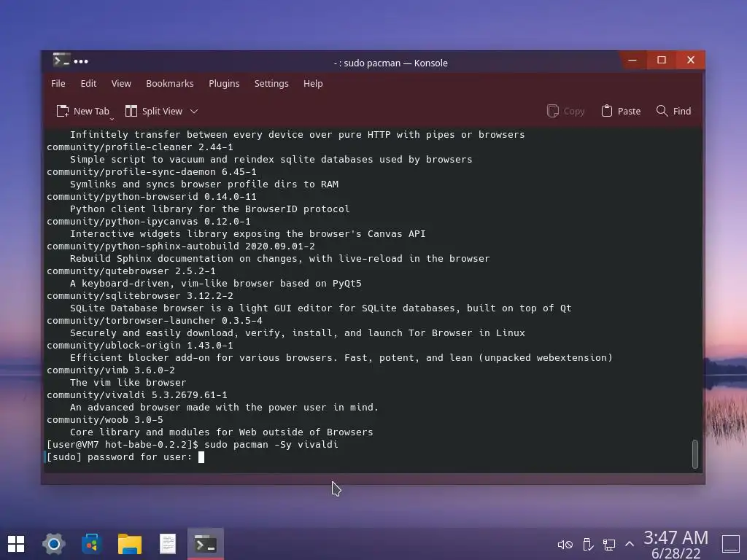Click the 'Symlinks and syncs browser profile' description
This screenshot has height=560, width=747.
click(204, 184)
